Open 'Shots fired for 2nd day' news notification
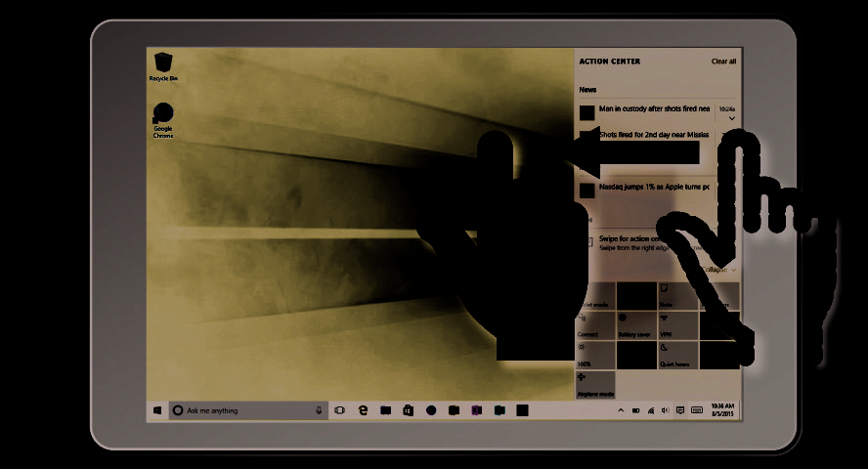Viewport: 868px width, 469px height. pos(654,135)
